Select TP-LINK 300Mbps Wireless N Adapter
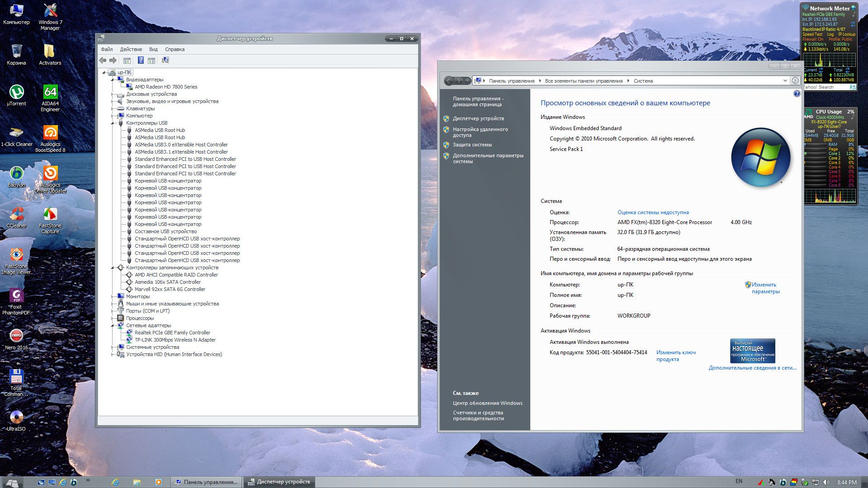This screenshot has width=868, height=488. (175, 340)
